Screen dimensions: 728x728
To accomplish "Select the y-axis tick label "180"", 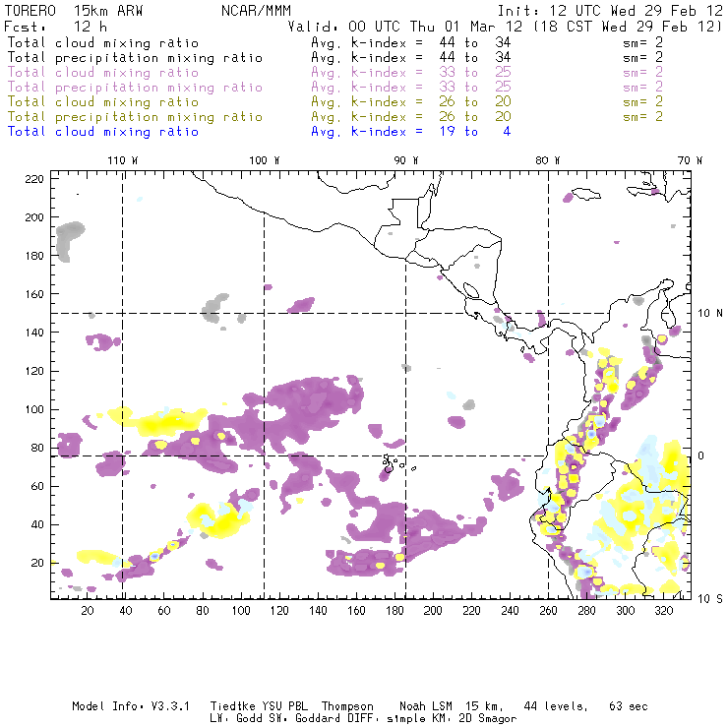I will pos(34,256).
